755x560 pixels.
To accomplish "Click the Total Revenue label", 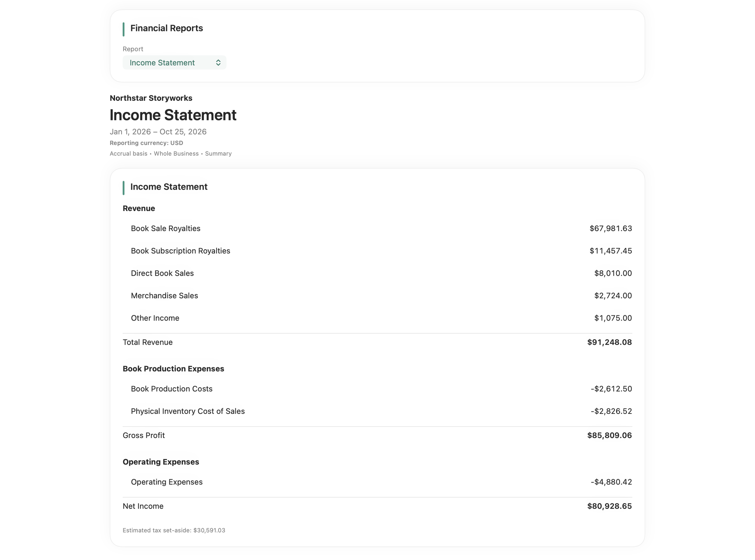I will point(147,342).
